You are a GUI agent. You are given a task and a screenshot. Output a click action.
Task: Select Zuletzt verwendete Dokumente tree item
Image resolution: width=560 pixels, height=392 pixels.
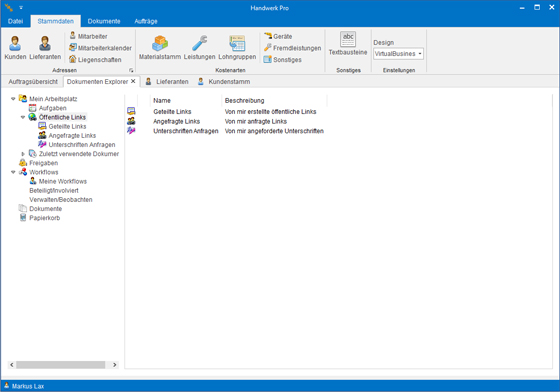click(79, 154)
